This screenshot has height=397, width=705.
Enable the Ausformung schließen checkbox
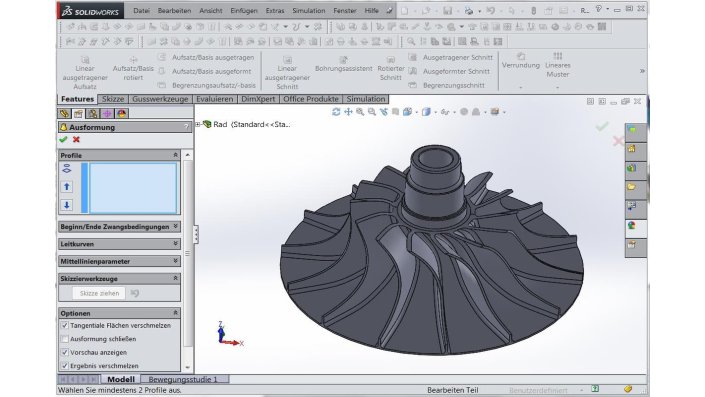[x=65, y=339]
